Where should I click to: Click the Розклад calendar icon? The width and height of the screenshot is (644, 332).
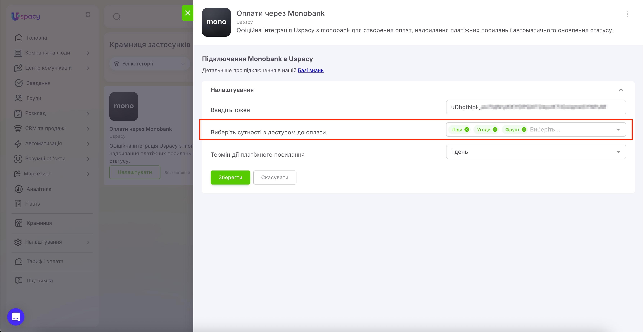click(18, 113)
